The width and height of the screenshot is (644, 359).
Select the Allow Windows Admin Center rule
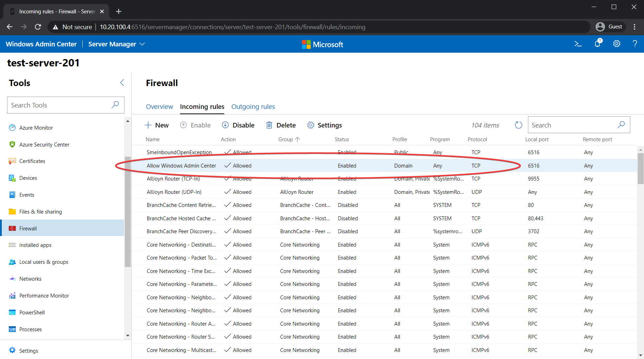coord(385,165)
